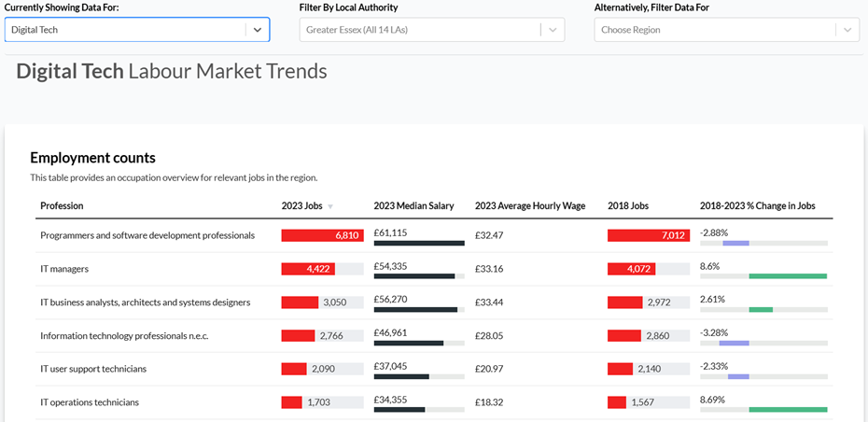Click the purple -2.88% change bar
The width and height of the screenshot is (868, 422).
(735, 243)
